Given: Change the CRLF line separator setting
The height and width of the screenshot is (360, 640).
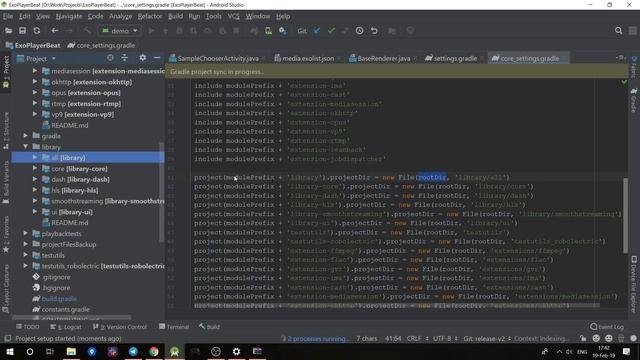Looking at the screenshot, I should pyautogui.click(x=417, y=338).
